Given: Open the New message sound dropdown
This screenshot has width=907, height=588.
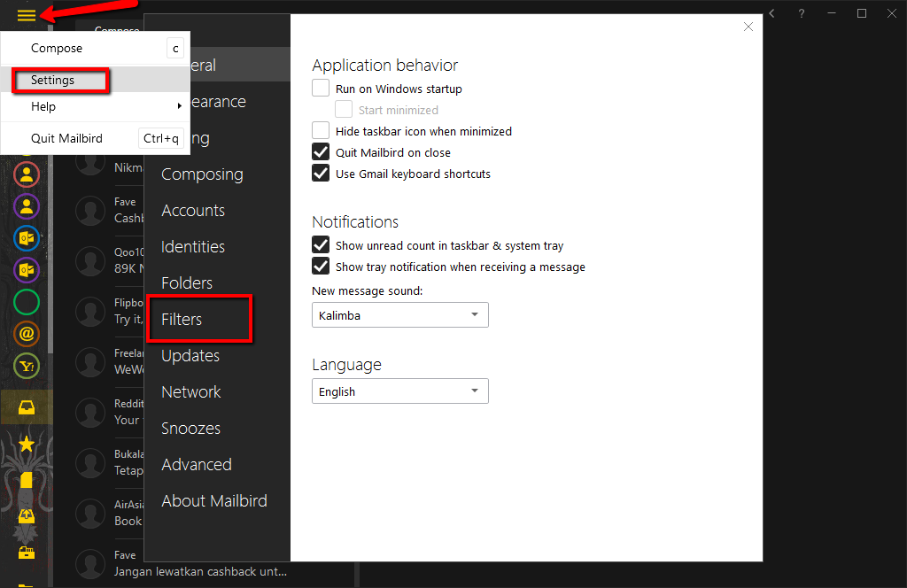Looking at the screenshot, I should (x=400, y=315).
